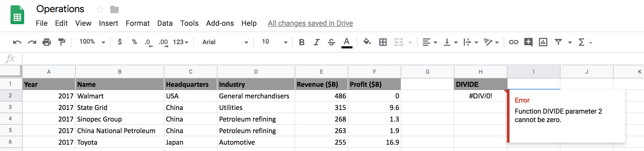Screen dimensions: 644x151
Task: Insert comment using plus bubble icon
Action: pyautogui.click(x=528, y=42)
